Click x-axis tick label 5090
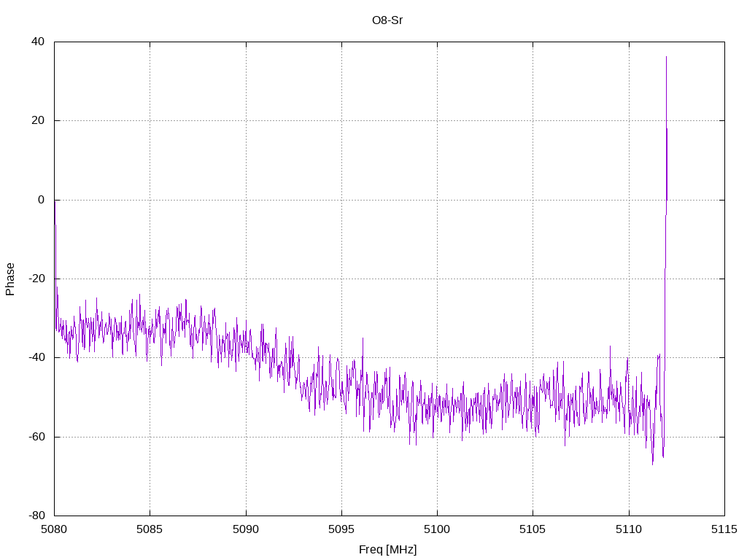This screenshot has width=747, height=560. (x=246, y=529)
